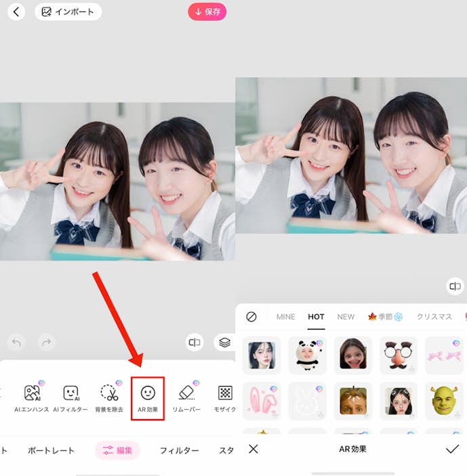Open the MINE effects tab
The width and height of the screenshot is (467, 476).
pyautogui.click(x=285, y=317)
